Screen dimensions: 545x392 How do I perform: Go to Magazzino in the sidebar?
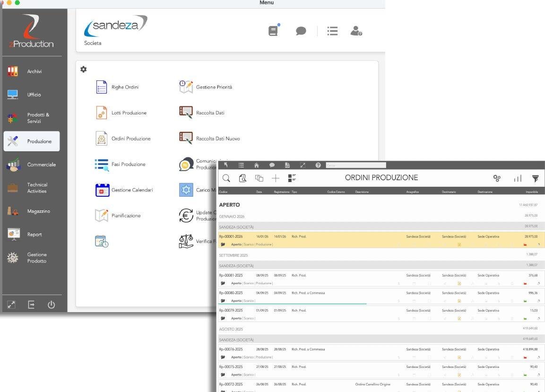(x=31, y=211)
